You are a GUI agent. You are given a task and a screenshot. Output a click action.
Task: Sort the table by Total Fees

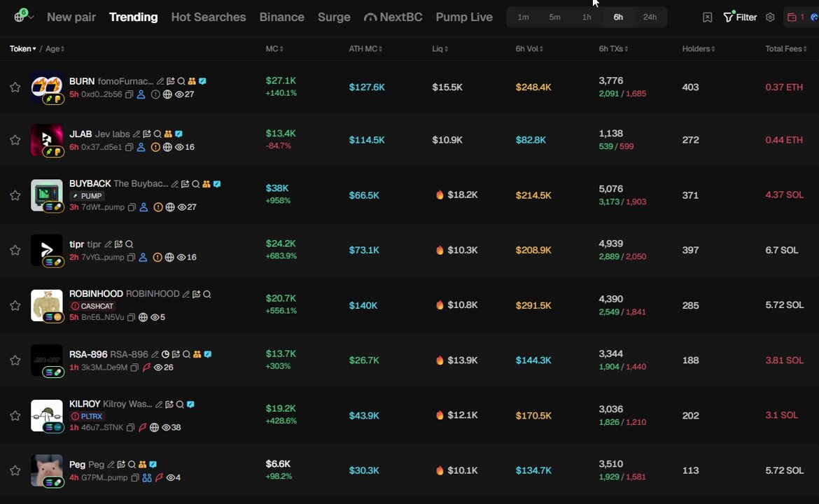click(x=786, y=48)
